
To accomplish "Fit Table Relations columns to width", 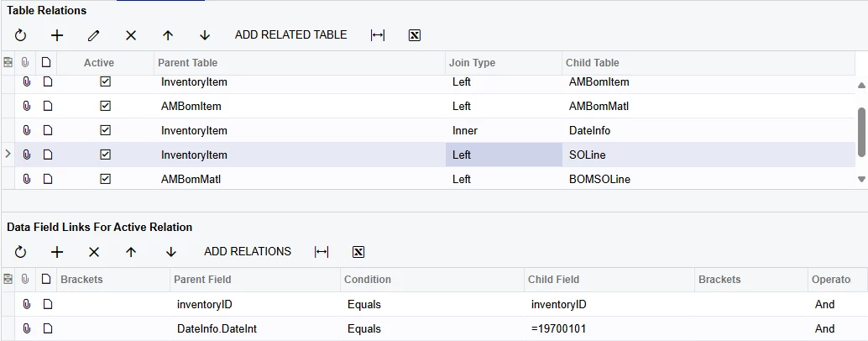I will [x=378, y=35].
